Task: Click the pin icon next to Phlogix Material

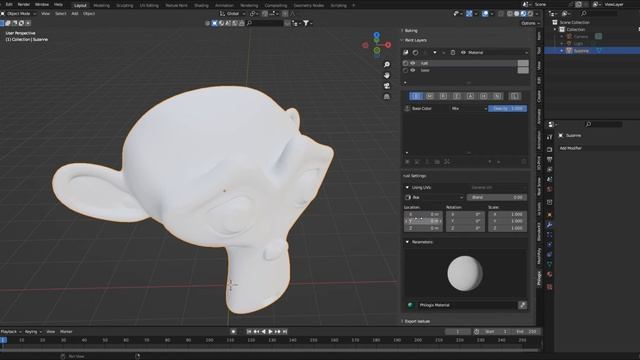Action: 522,305
